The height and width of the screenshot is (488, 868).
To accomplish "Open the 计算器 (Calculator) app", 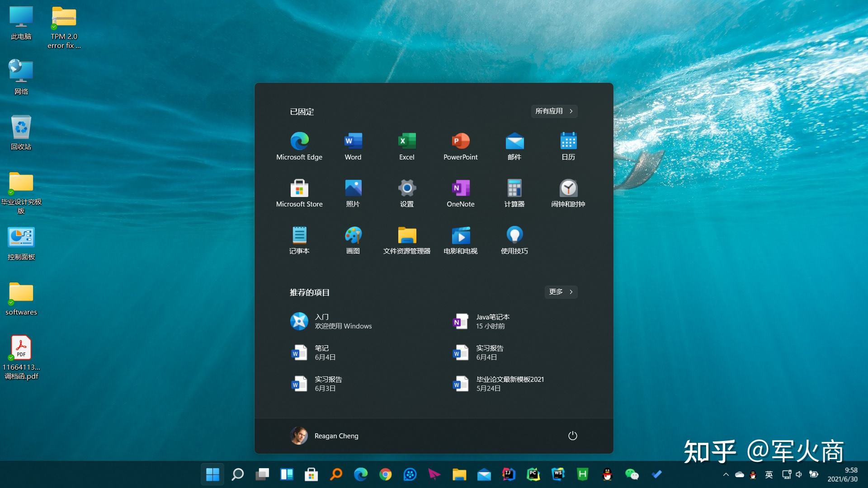I will pyautogui.click(x=514, y=193).
